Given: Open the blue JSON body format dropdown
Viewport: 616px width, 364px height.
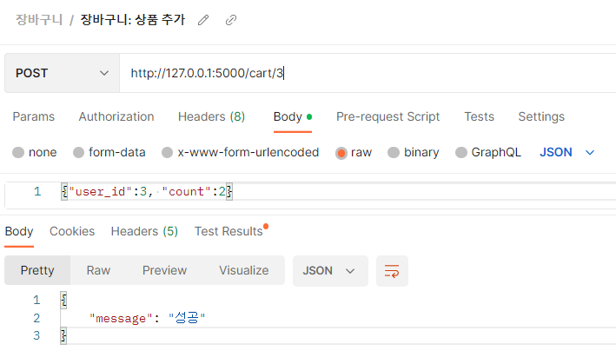Looking at the screenshot, I should (566, 152).
